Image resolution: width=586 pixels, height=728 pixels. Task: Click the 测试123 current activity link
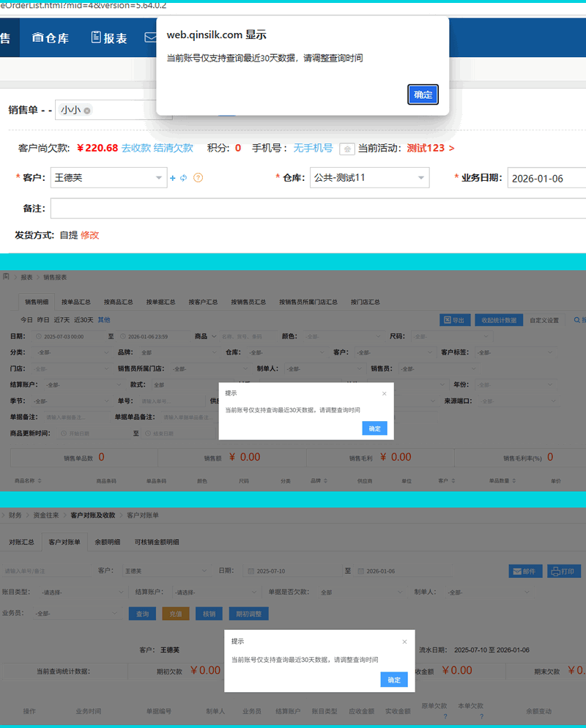[x=430, y=148]
